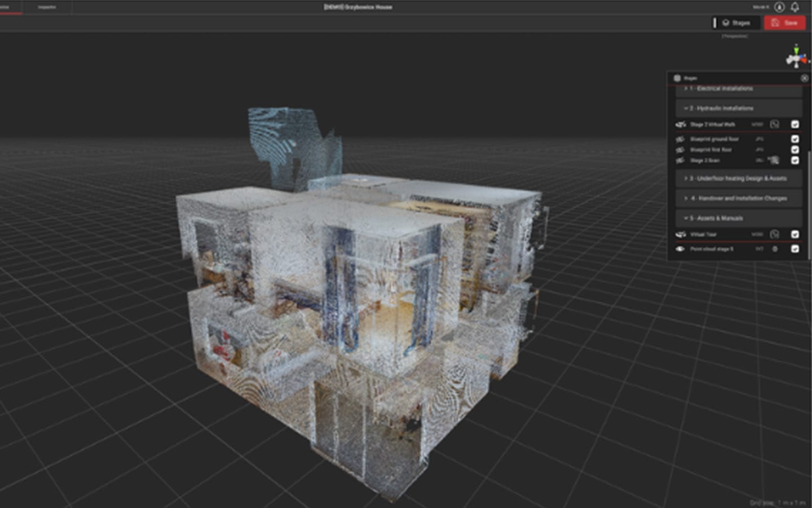Uncheck the Stage 2 Virtual Walk checkbox
Viewport: 812px width, 508px height.
[795, 125]
